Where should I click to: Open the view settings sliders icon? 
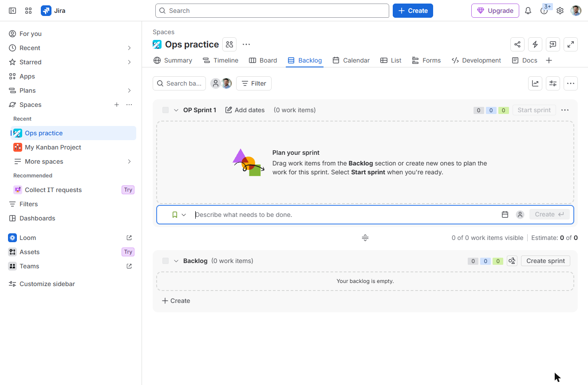pyautogui.click(x=553, y=83)
